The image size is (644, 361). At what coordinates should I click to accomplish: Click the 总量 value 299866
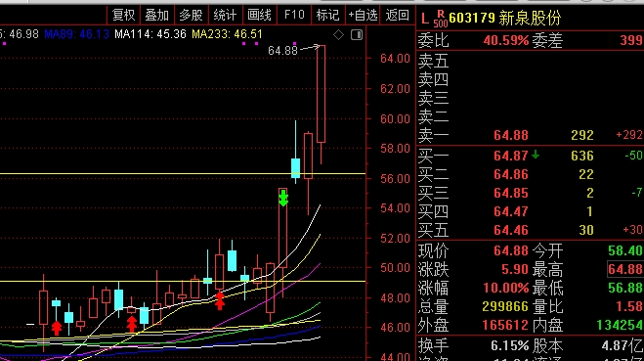[x=505, y=306]
